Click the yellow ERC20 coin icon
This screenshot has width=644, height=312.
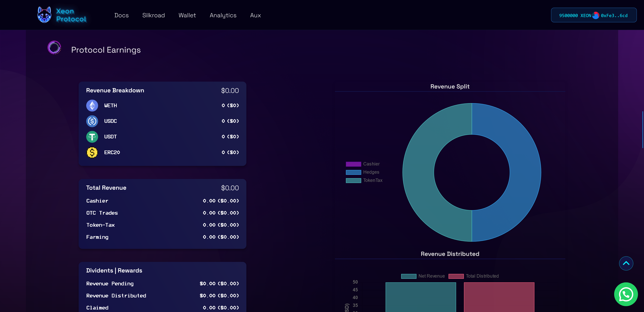pos(92,152)
